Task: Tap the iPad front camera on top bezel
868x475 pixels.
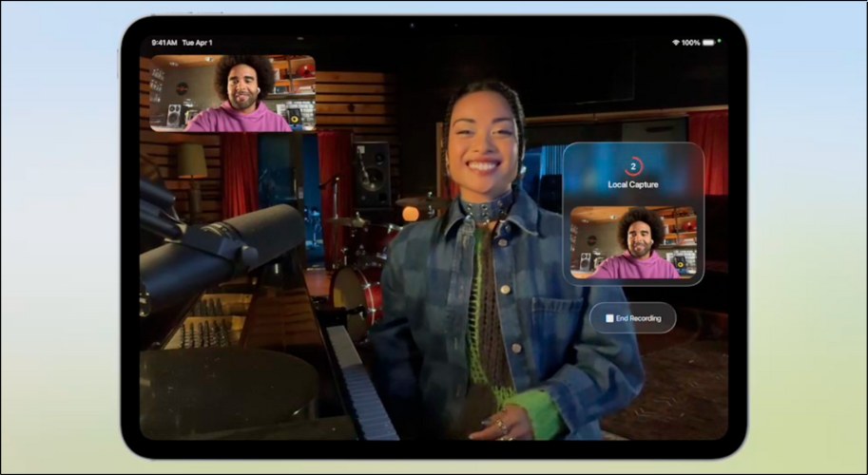Action: click(x=434, y=24)
